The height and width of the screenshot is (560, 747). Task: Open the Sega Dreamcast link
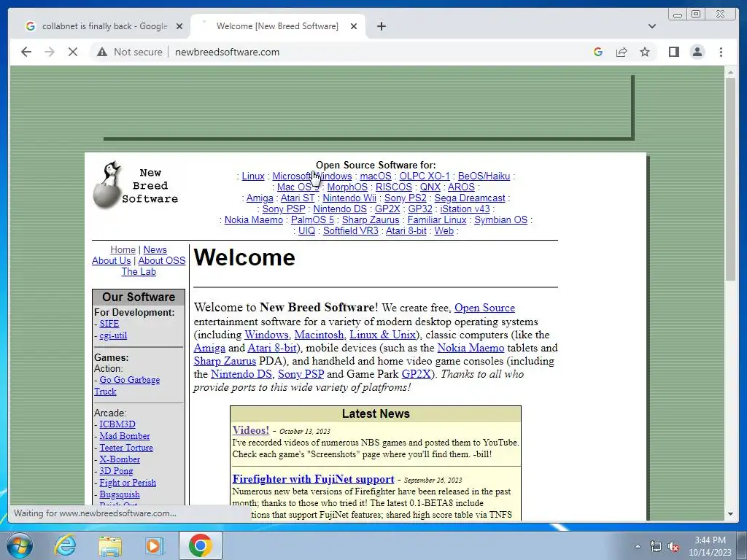(x=469, y=198)
